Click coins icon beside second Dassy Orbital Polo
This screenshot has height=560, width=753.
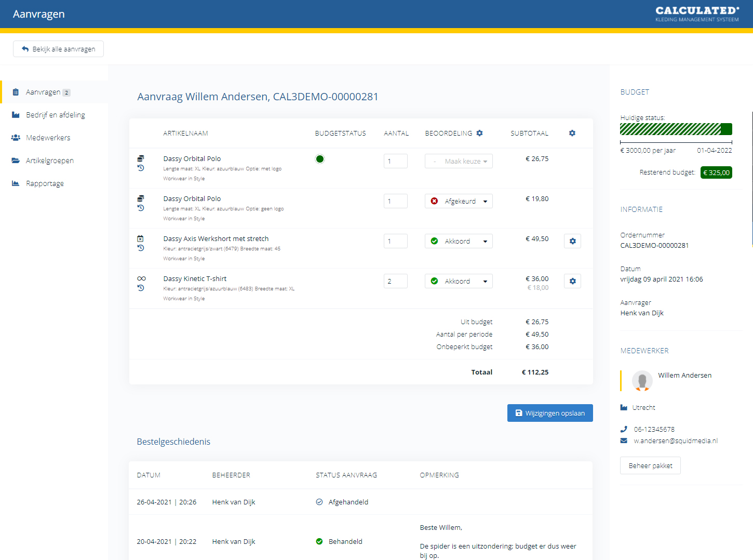(x=141, y=198)
